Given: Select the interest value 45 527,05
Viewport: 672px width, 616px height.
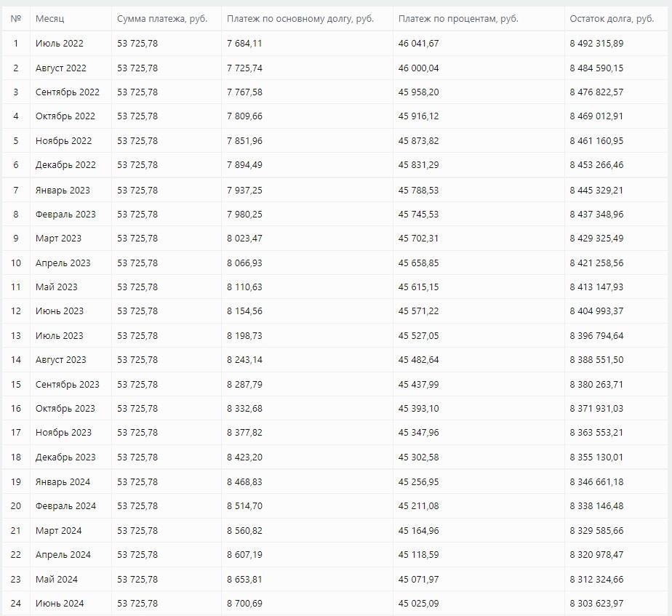Looking at the screenshot, I should 418,336.
